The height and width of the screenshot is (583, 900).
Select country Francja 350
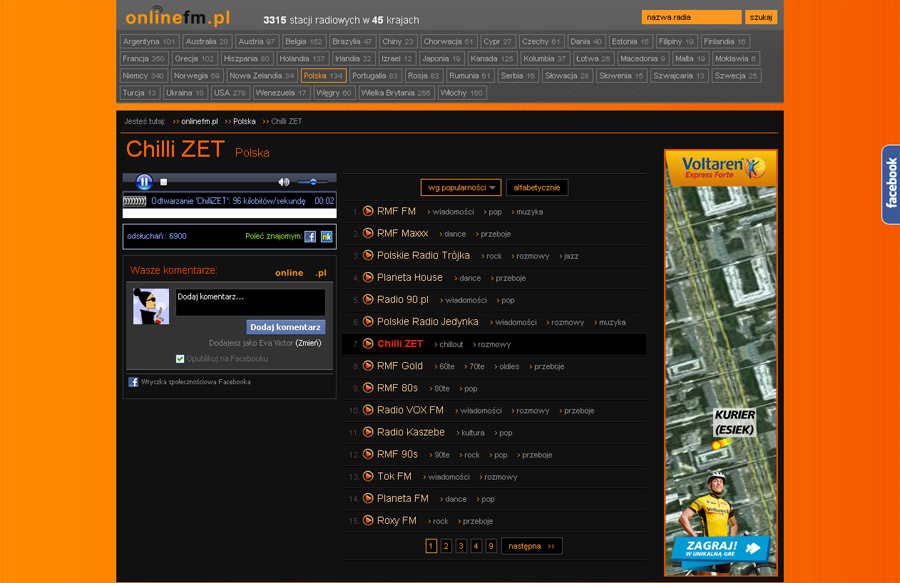pos(143,59)
